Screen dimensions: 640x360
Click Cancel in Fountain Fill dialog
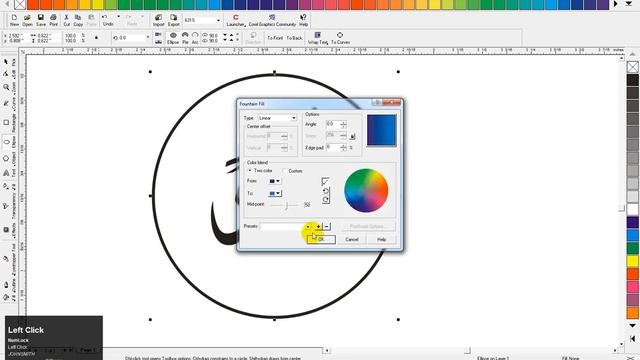click(352, 240)
